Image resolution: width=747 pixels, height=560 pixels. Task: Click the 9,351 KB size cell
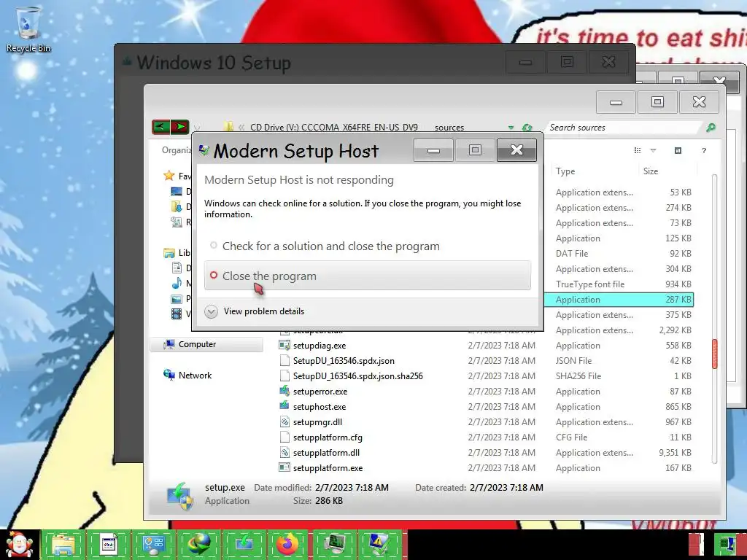[675, 452]
